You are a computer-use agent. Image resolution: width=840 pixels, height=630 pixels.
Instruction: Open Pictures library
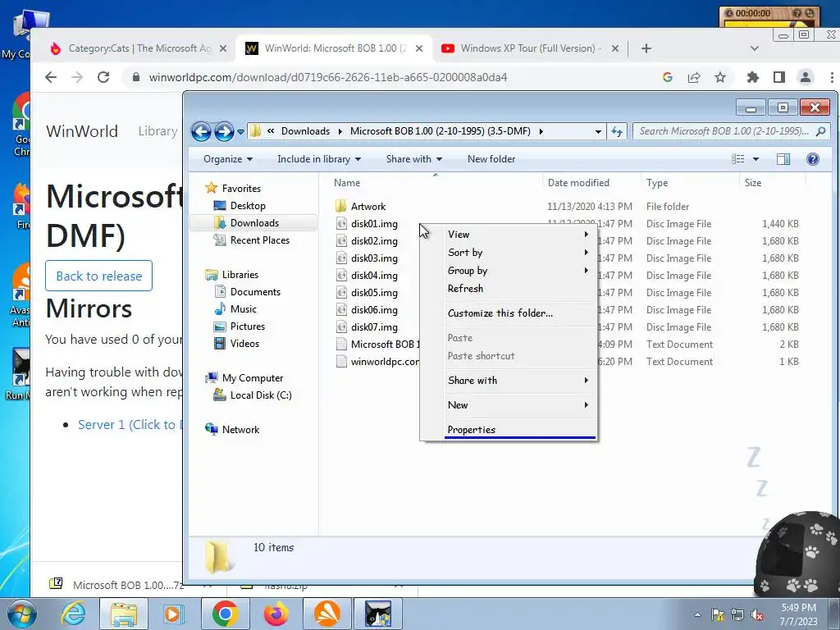tap(240, 326)
